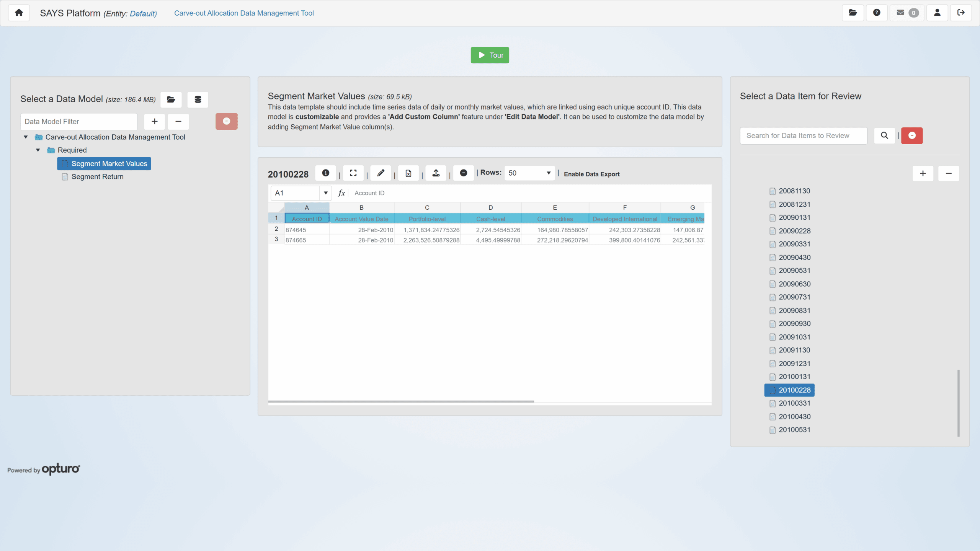The image size is (980, 551).
Task: Open the folder icon in top bar
Action: (x=853, y=13)
